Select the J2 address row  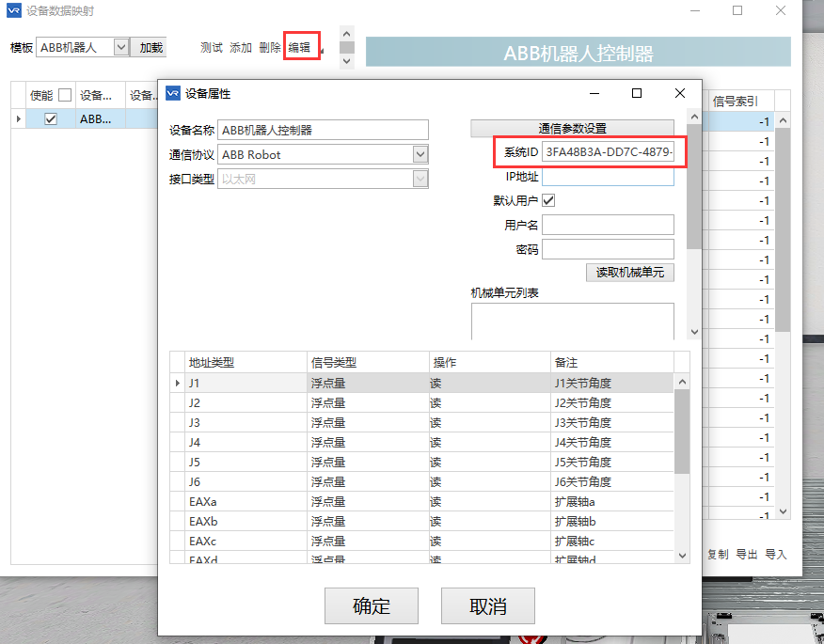click(x=422, y=403)
